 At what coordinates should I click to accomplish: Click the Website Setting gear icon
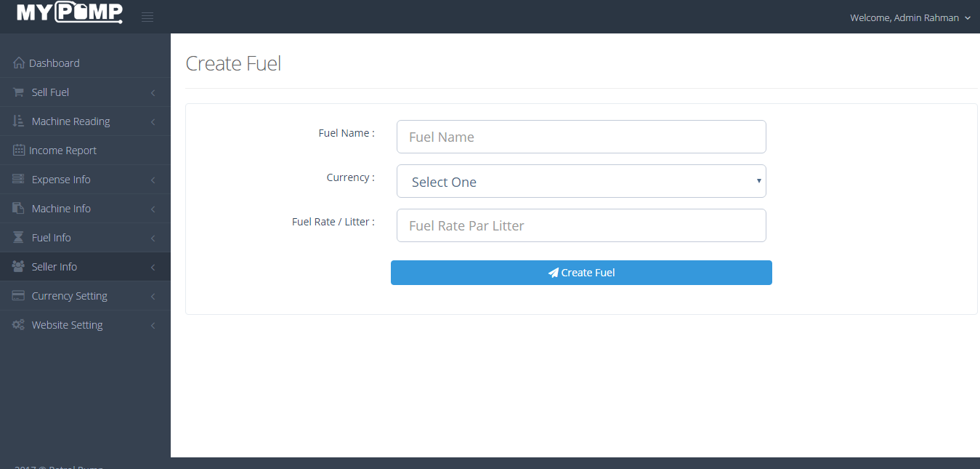coord(17,324)
